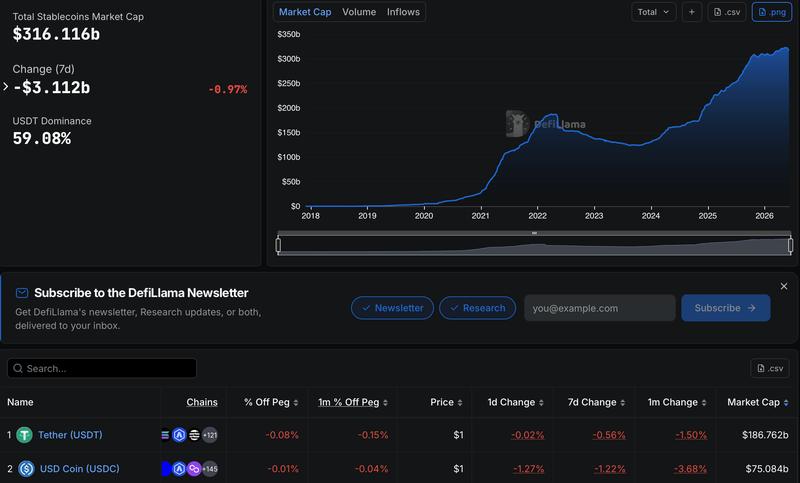The image size is (800, 483).
Task: Sort table by 1m % Off Peg
Action: coord(353,402)
